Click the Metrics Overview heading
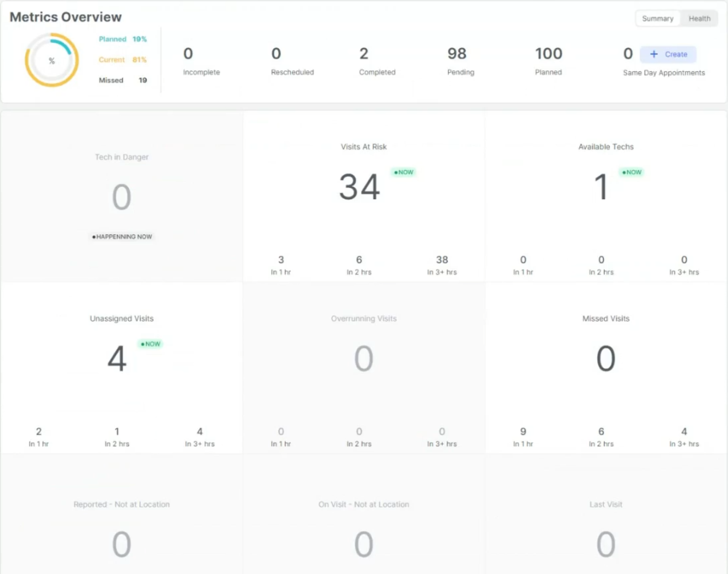This screenshot has height=574, width=728. click(66, 17)
